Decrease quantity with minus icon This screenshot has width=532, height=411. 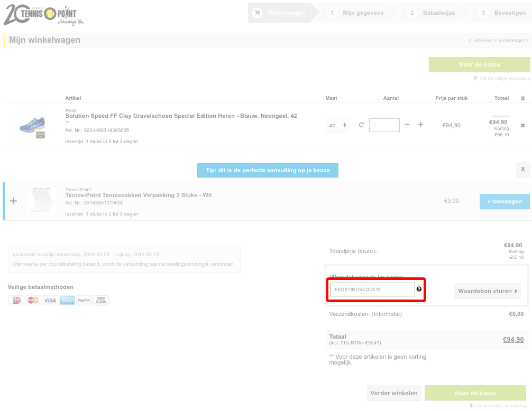click(x=407, y=125)
